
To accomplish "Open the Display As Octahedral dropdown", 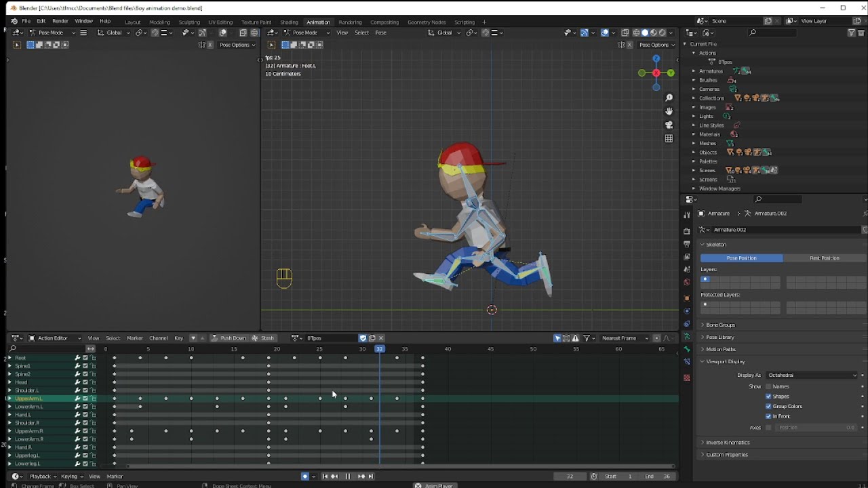I will click(x=812, y=375).
